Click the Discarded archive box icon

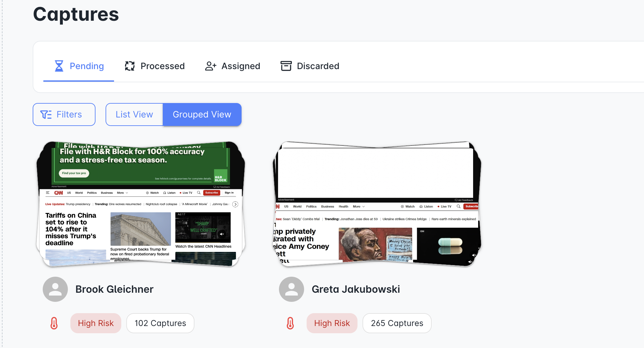click(286, 66)
